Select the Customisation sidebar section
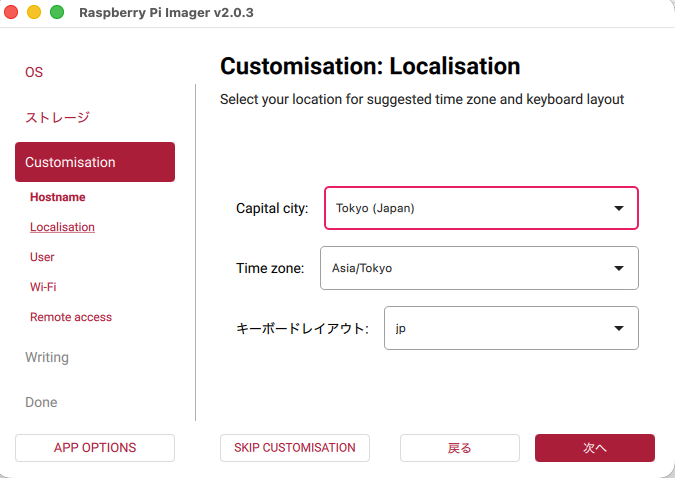Image resolution: width=675 pixels, height=478 pixels. point(95,162)
